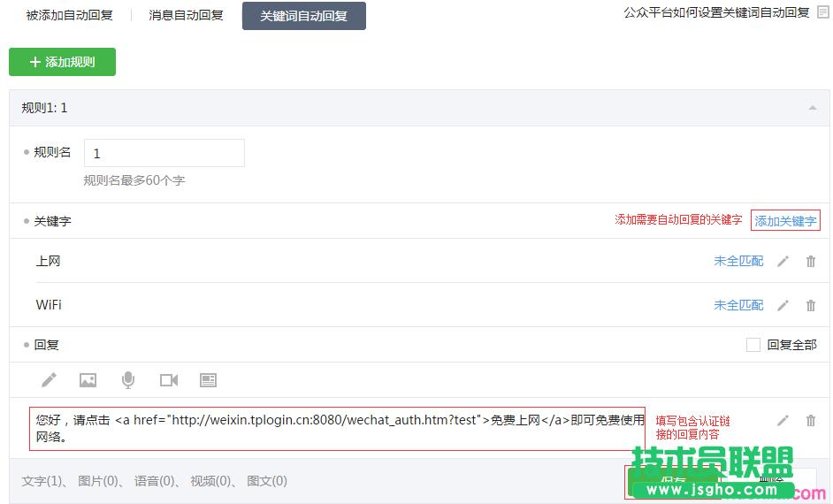
Task: Collapse the 规则1 panel with arrow
Action: pos(813,108)
